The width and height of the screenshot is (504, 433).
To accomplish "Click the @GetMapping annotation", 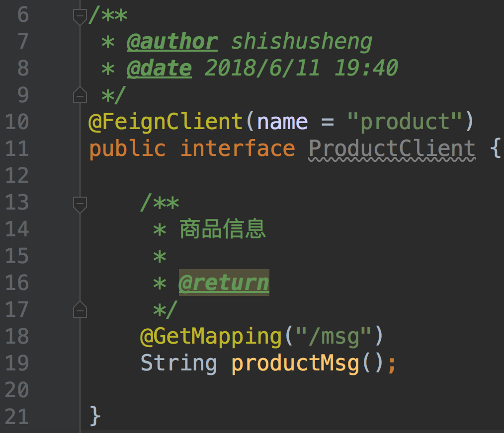I will (211, 337).
